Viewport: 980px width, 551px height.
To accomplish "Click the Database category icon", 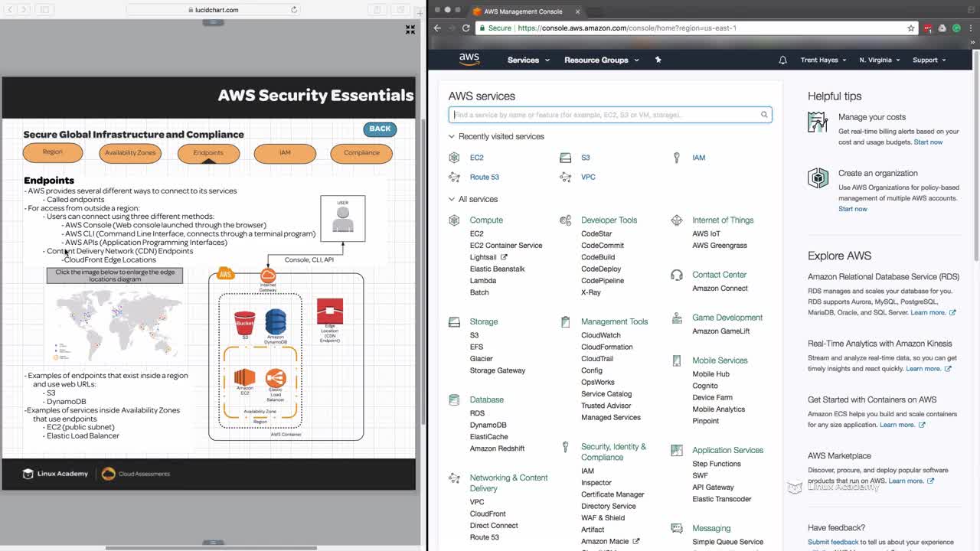I will click(454, 399).
